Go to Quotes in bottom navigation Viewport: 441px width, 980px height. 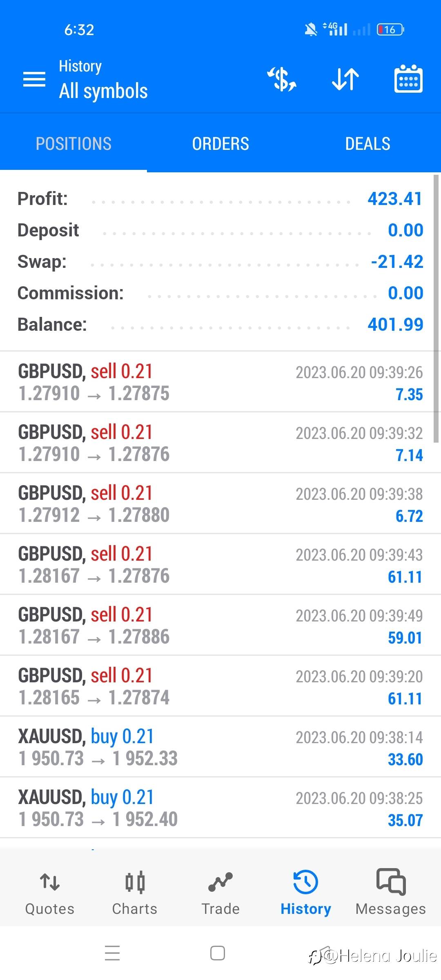coord(50,893)
